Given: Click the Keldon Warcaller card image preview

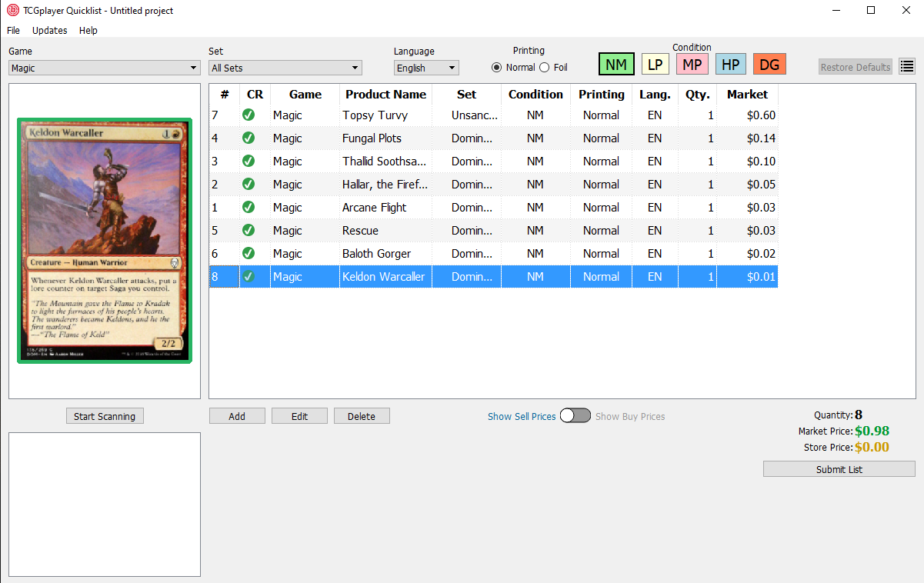Looking at the screenshot, I should click(x=105, y=241).
